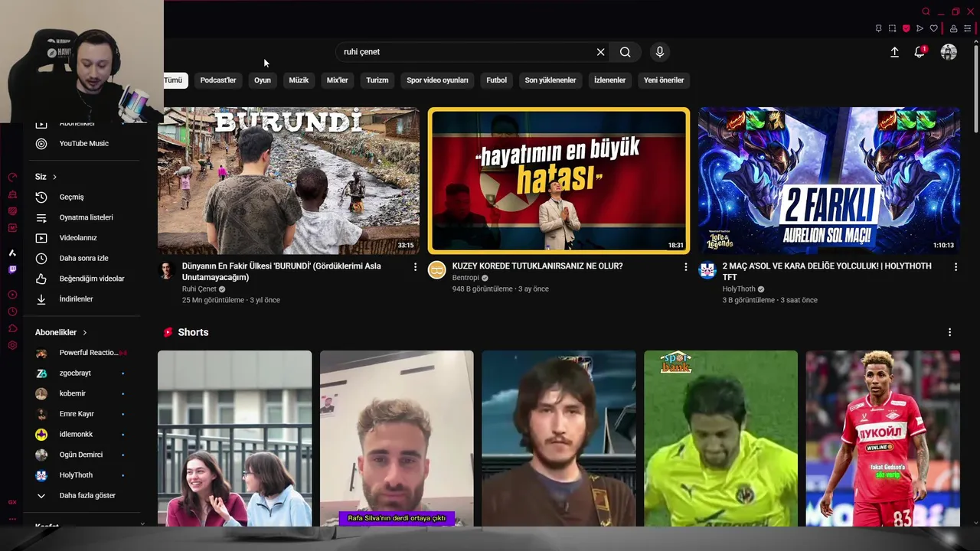Select the Yeni öneriler chip
Screen dimensions: 980x551
[664, 80]
